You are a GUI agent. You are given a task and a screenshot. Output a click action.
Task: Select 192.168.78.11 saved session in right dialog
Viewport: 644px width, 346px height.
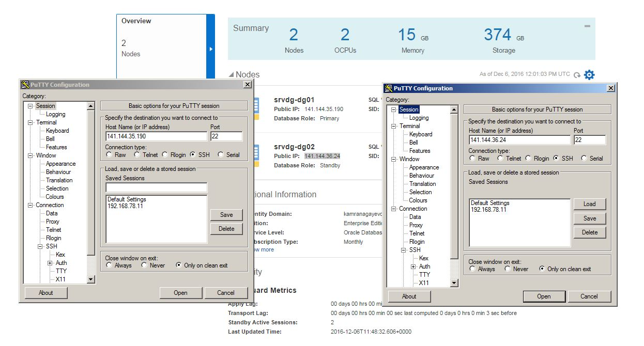point(488,210)
